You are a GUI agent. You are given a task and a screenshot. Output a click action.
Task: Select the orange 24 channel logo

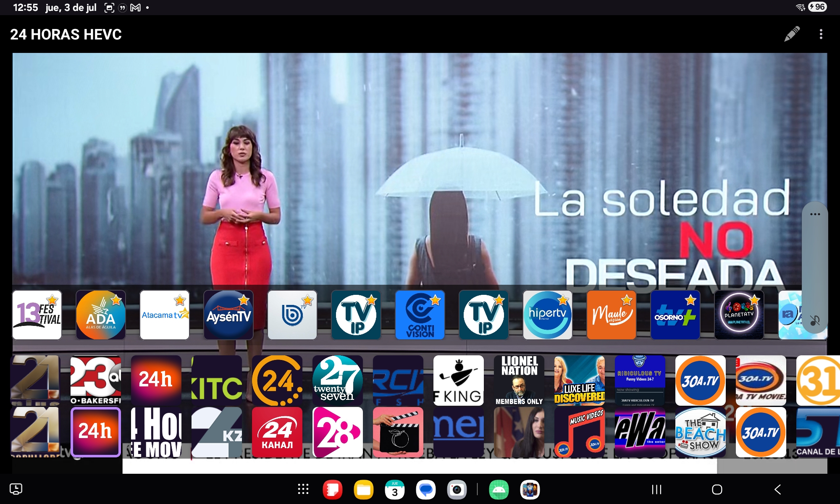pos(277,381)
